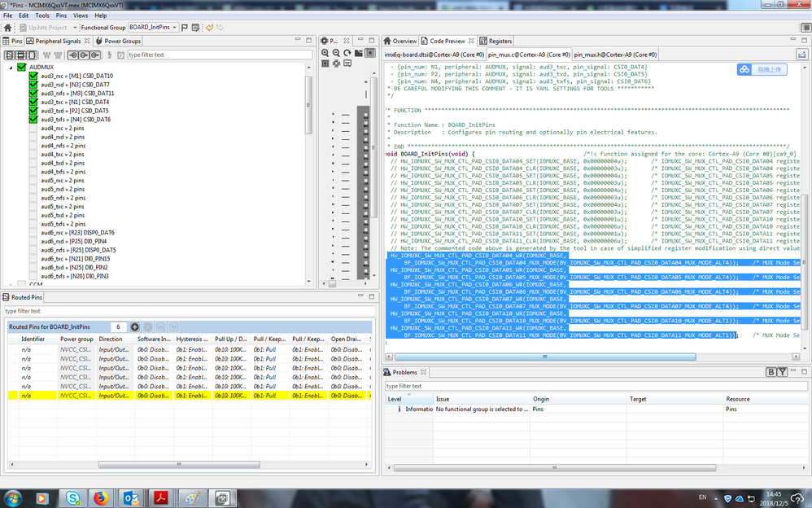Switch to the Pins tab
Viewport: 812px width, 508px height.
[12, 41]
